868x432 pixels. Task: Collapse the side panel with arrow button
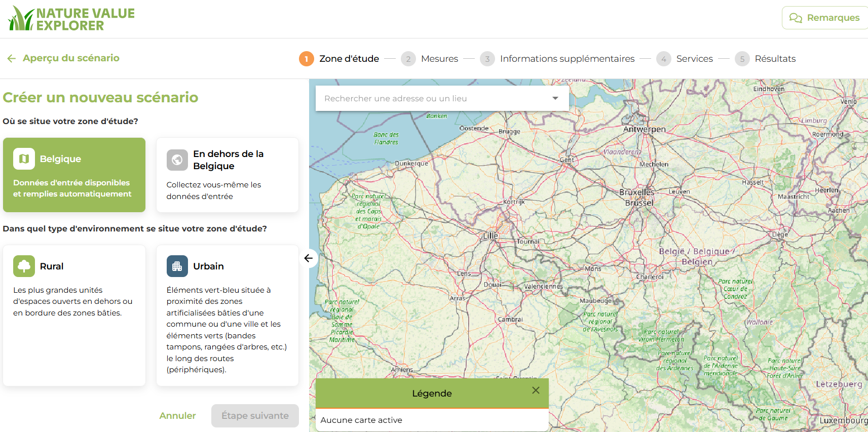(308, 258)
